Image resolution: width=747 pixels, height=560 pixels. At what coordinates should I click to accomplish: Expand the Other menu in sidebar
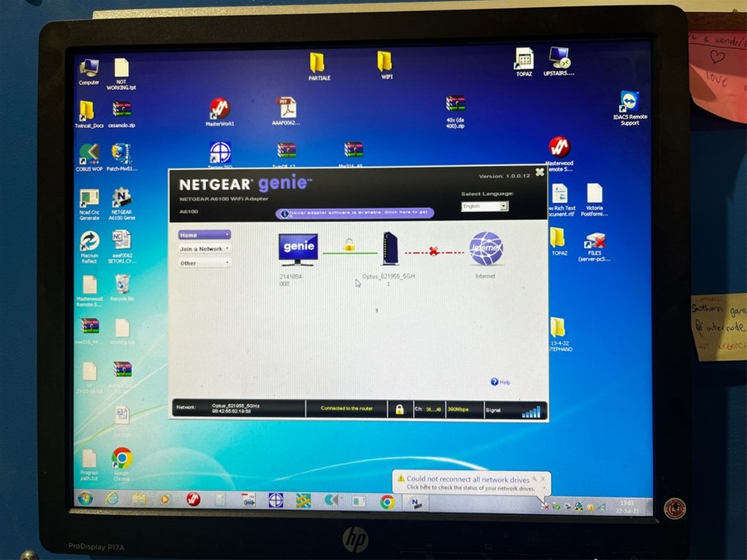pyautogui.click(x=204, y=263)
